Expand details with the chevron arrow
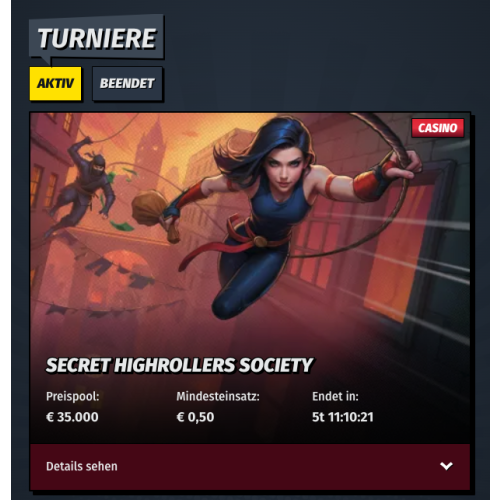 [x=446, y=466]
